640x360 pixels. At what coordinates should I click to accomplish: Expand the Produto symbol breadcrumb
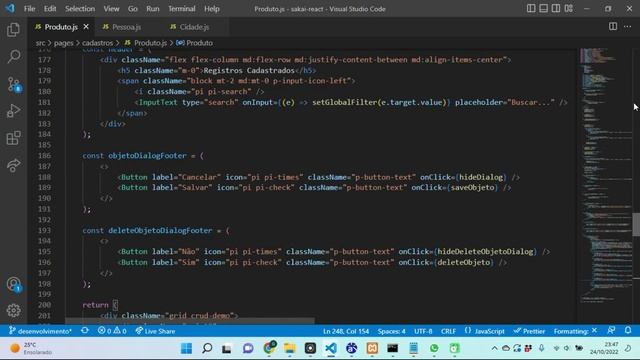(195, 43)
